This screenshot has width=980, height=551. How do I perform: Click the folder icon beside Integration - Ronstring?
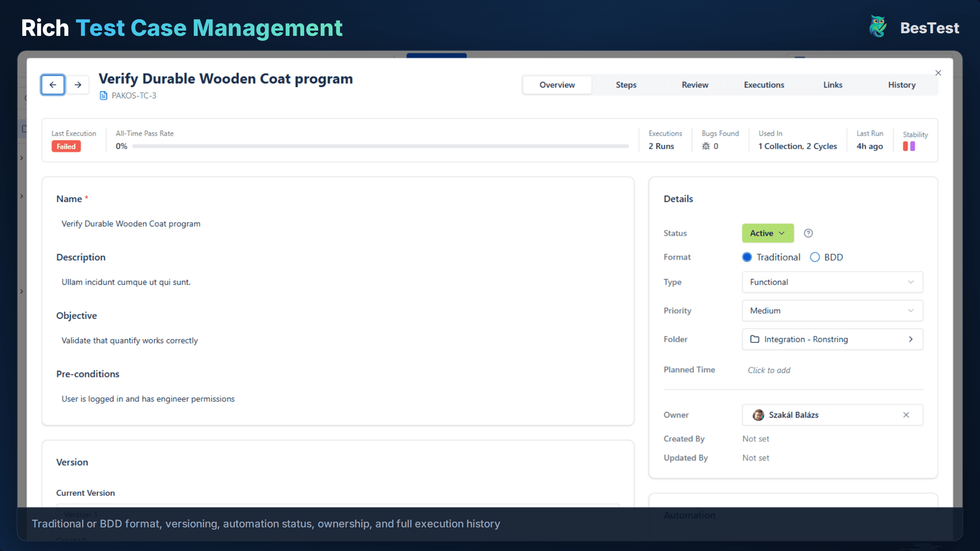point(756,339)
